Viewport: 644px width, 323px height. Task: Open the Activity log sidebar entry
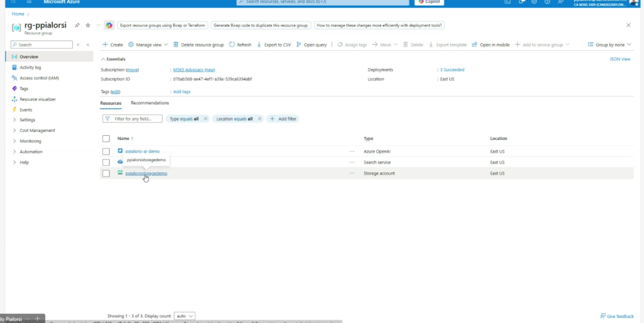click(x=30, y=67)
